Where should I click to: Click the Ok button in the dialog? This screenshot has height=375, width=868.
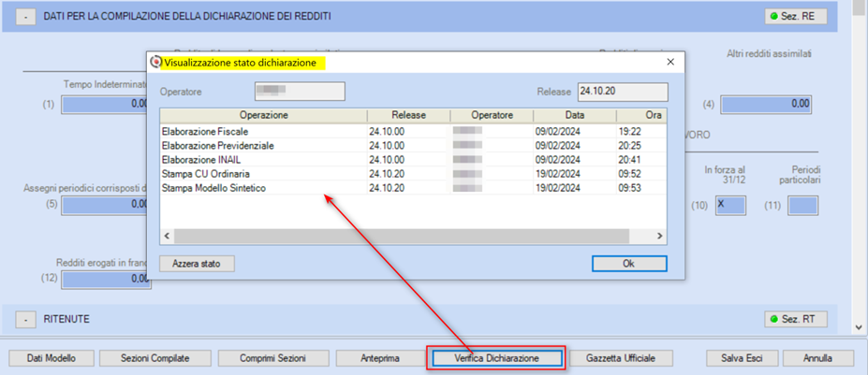(x=629, y=264)
